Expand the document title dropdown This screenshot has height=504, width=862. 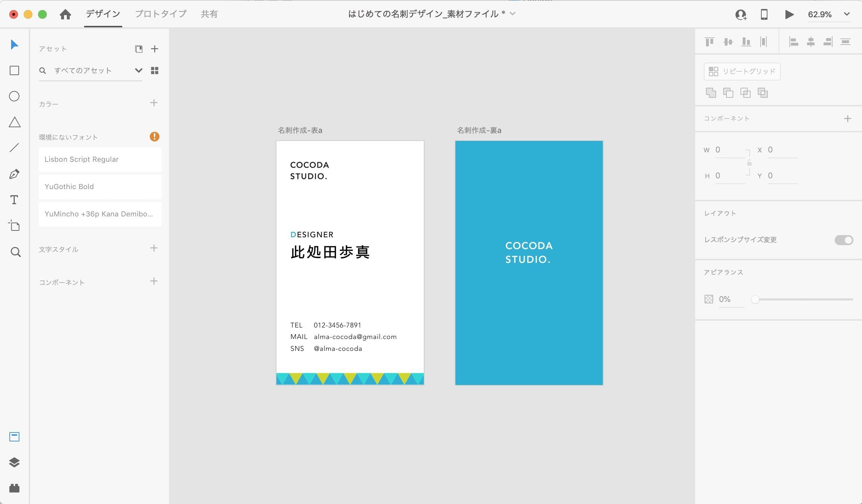coord(513,14)
